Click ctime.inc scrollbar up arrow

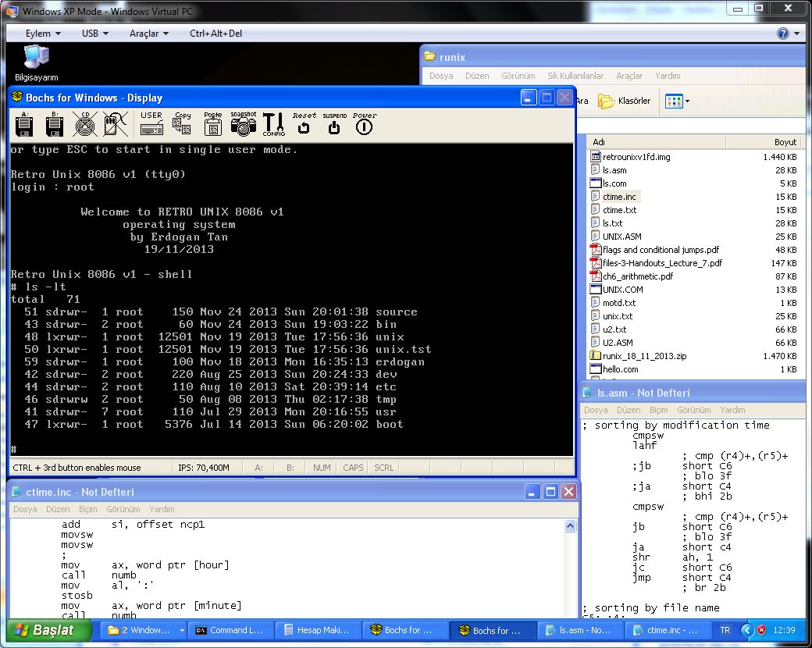coord(570,525)
